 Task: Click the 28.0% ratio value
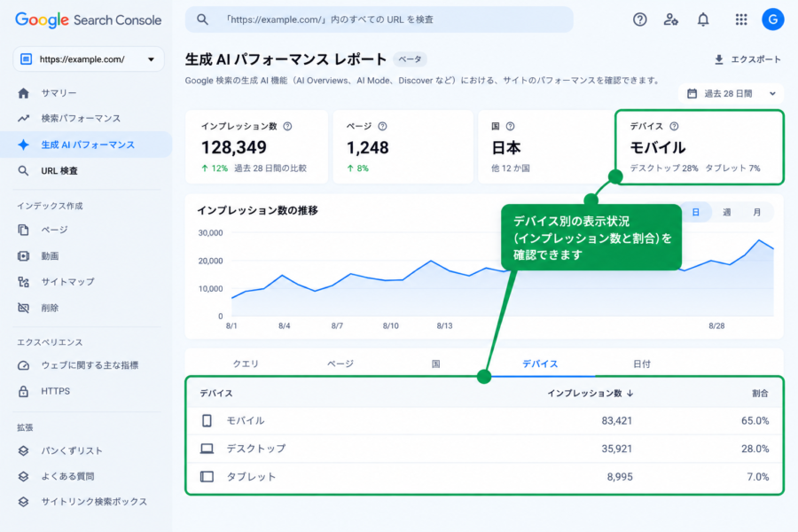click(755, 449)
